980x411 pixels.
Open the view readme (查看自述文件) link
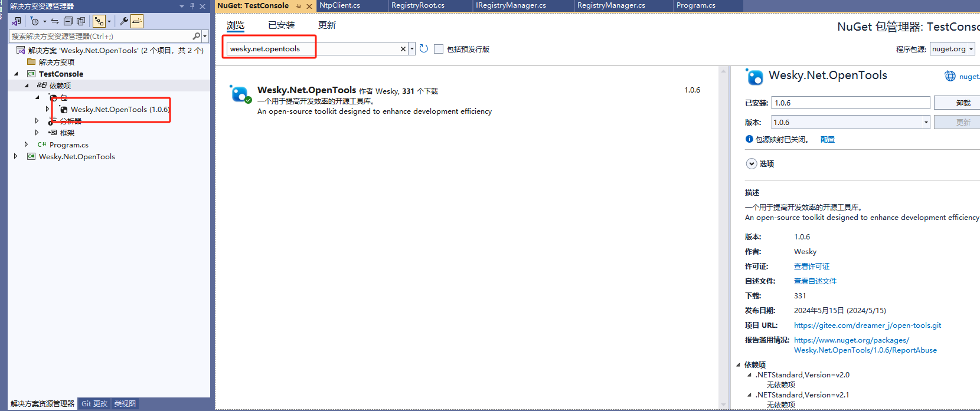(x=815, y=281)
